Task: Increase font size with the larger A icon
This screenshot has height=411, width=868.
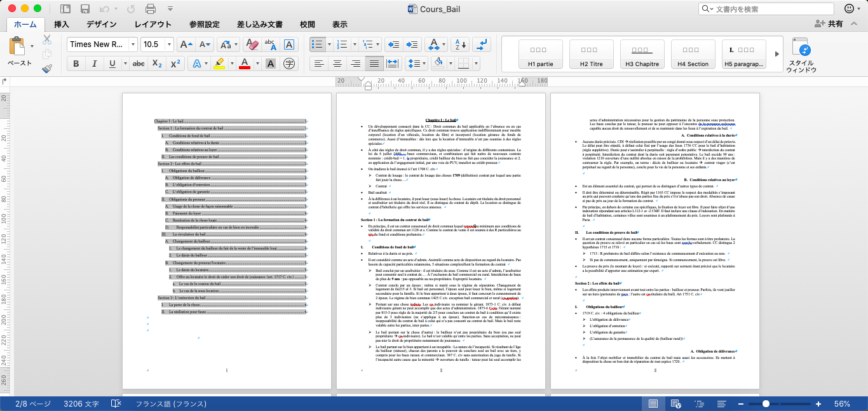Action: click(186, 44)
